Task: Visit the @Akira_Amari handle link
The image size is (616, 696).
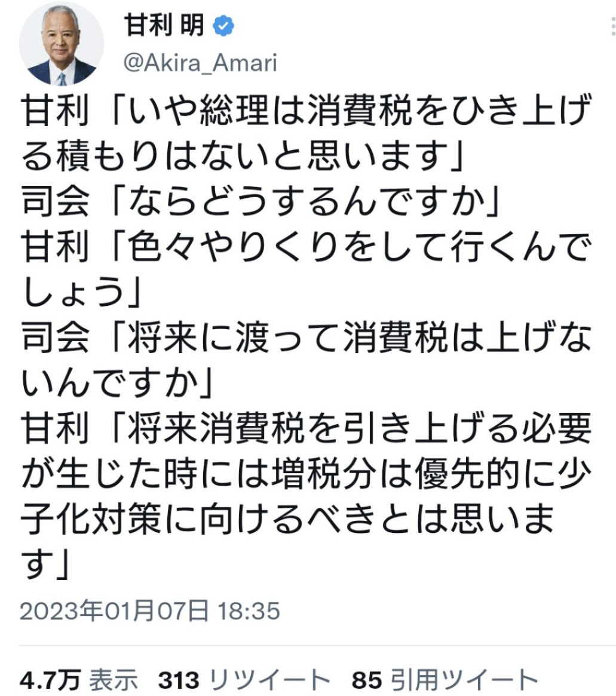Action: tap(200, 62)
